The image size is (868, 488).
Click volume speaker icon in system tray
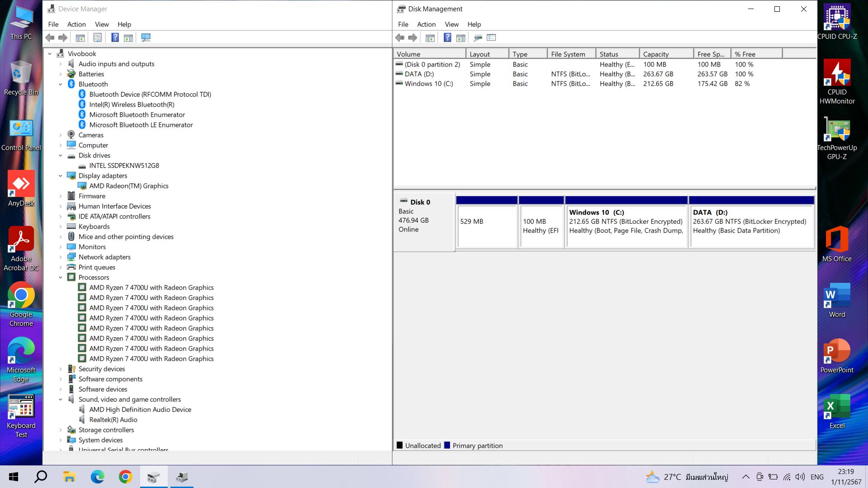800,477
